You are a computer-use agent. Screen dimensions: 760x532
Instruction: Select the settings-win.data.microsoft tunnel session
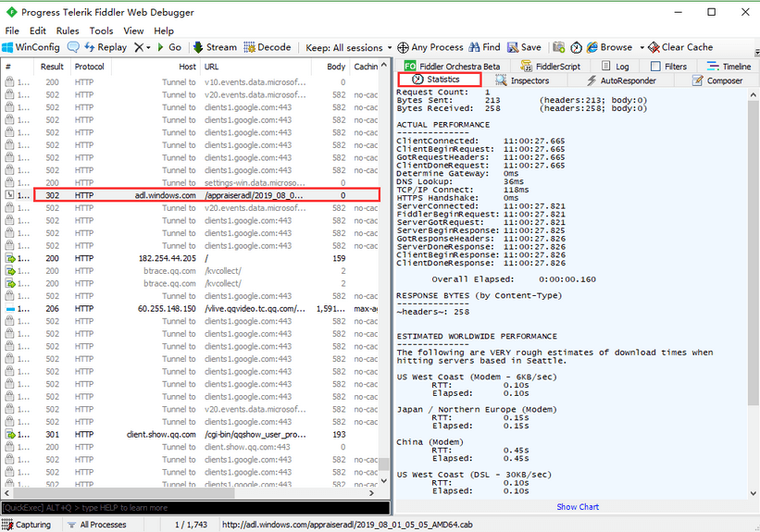[191, 182]
